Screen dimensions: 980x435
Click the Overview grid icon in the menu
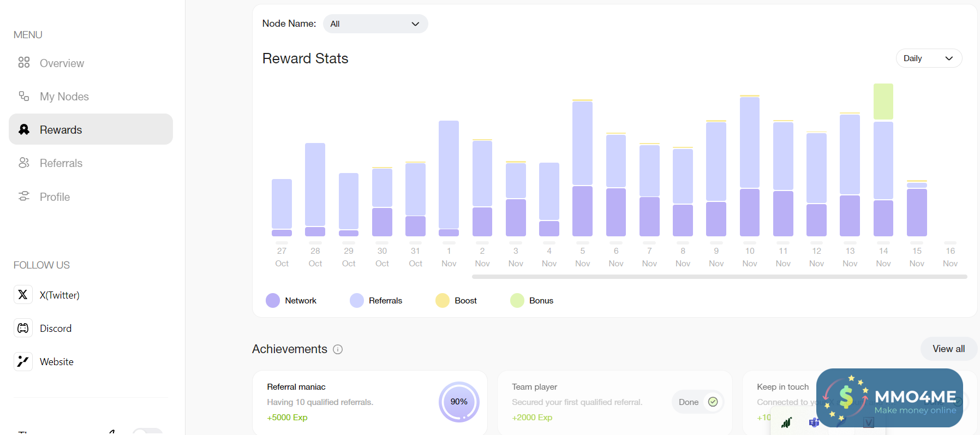(x=24, y=63)
